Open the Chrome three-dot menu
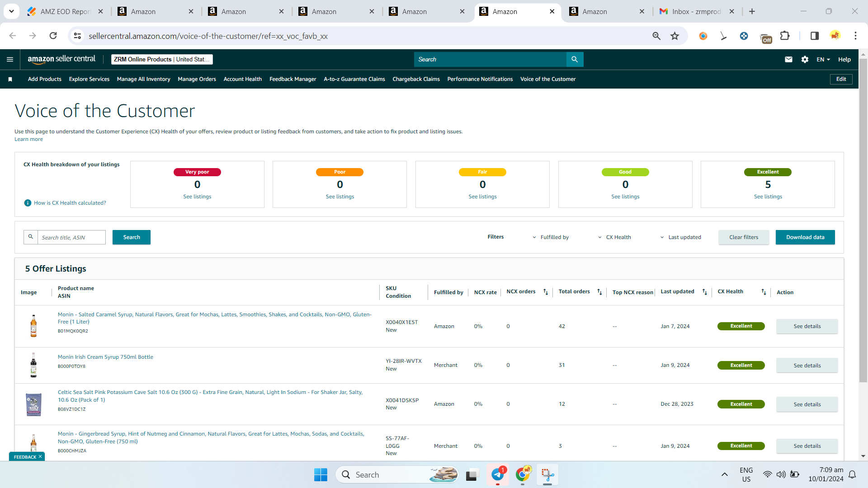The width and height of the screenshot is (868, 488). pyautogui.click(x=855, y=36)
